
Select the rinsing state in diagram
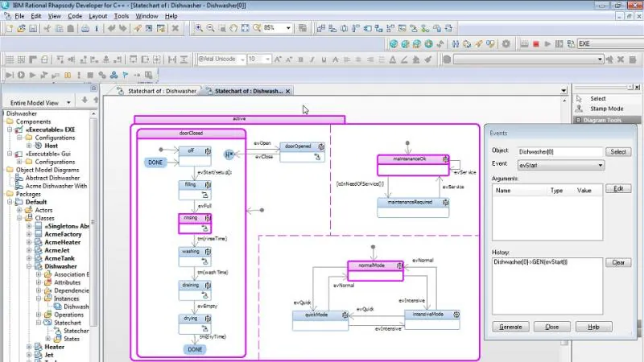click(x=195, y=224)
